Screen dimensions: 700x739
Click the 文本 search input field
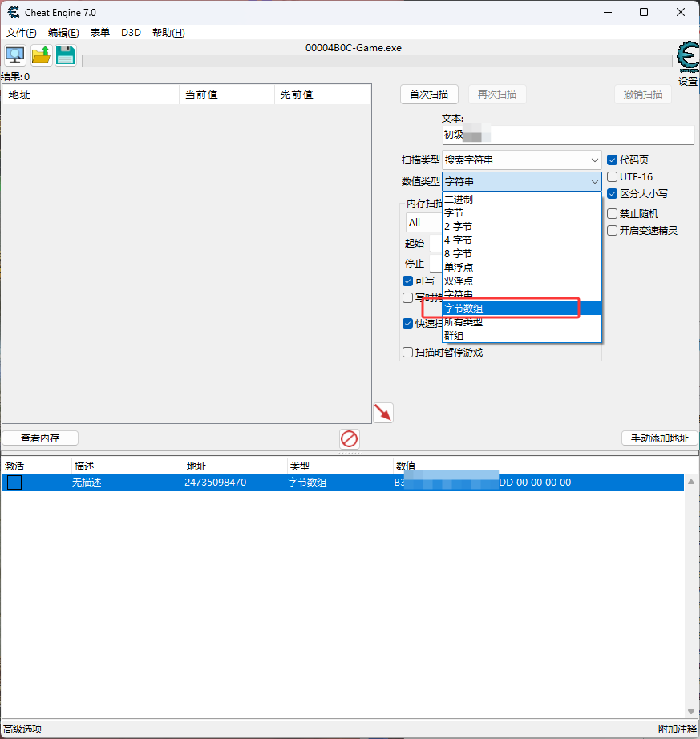click(x=568, y=135)
